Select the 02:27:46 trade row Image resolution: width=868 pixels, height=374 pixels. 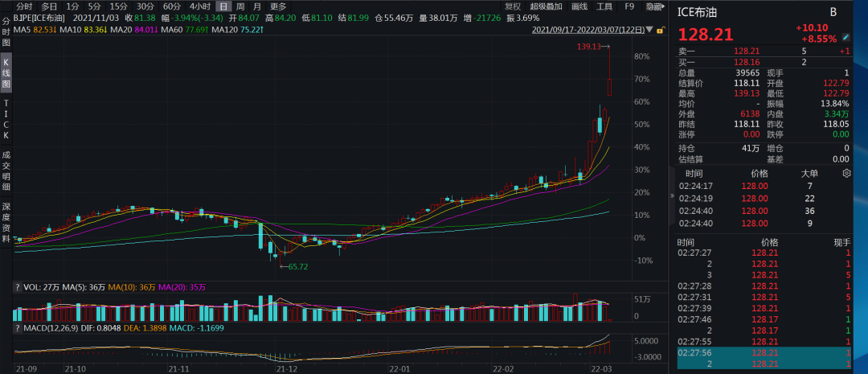(764, 319)
